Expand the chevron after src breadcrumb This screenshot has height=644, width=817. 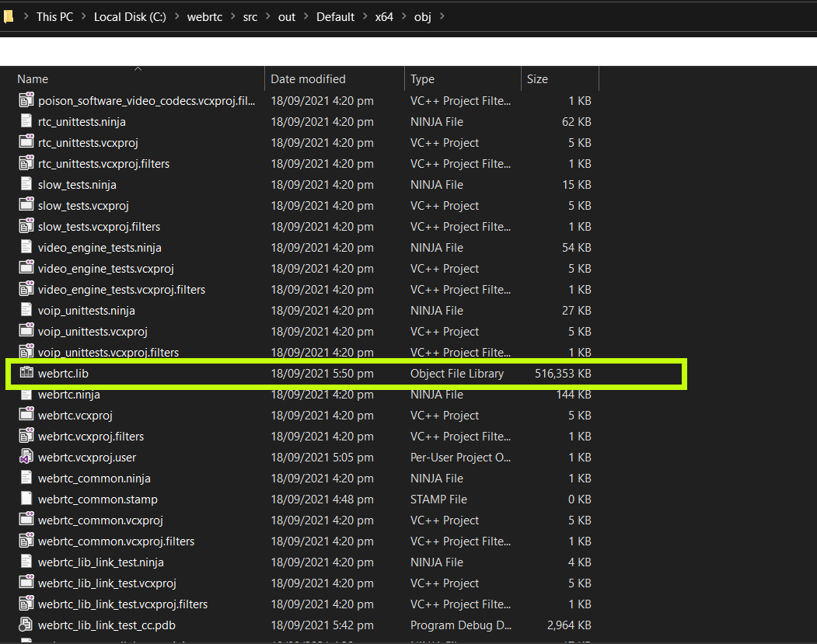[268, 16]
